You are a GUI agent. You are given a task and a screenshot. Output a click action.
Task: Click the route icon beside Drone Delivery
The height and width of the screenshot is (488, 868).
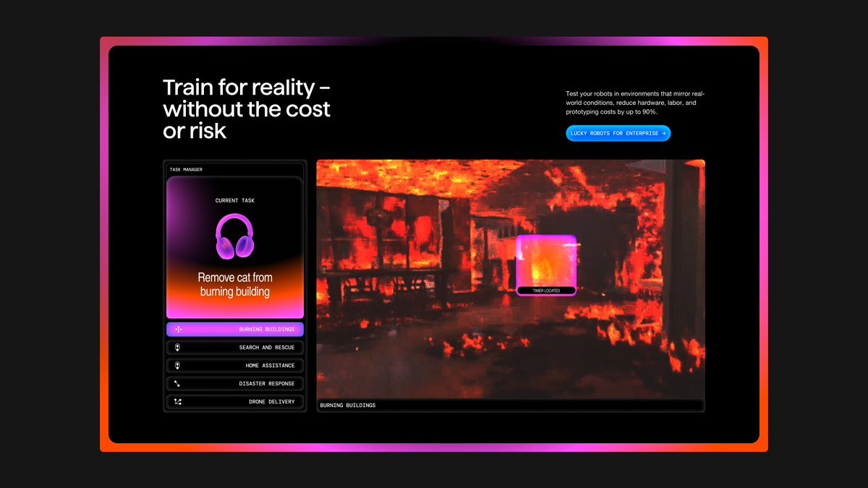[x=177, y=402]
